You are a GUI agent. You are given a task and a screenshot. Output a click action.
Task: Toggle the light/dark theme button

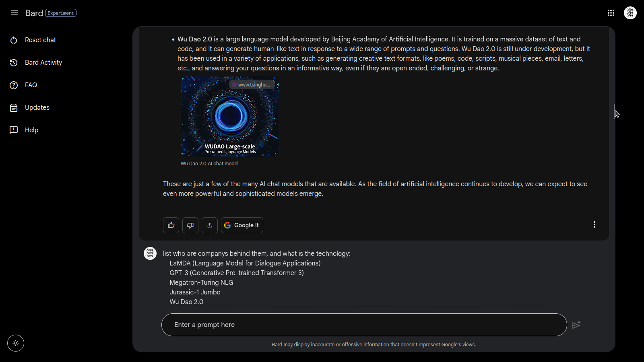pyautogui.click(x=16, y=343)
